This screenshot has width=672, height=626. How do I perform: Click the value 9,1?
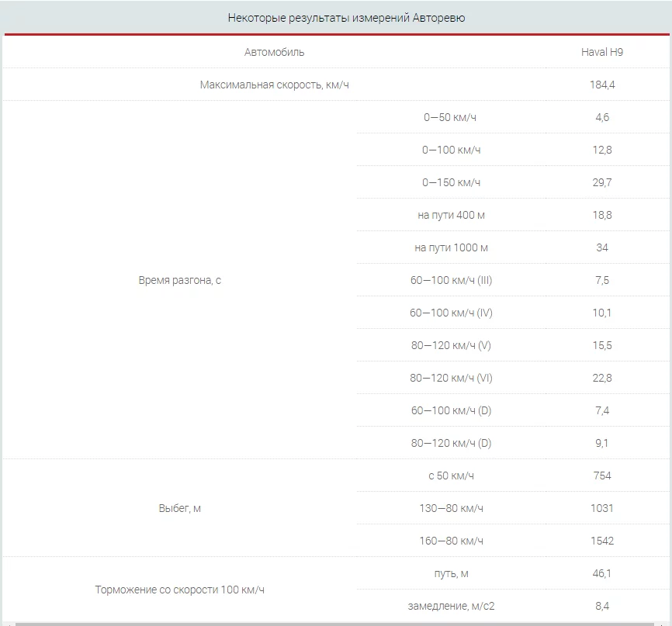(x=602, y=443)
